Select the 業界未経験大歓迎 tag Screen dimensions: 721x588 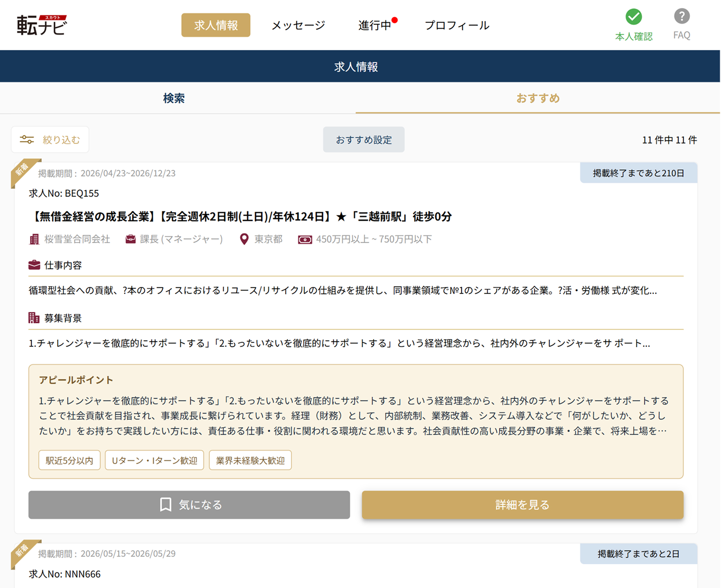click(x=250, y=460)
